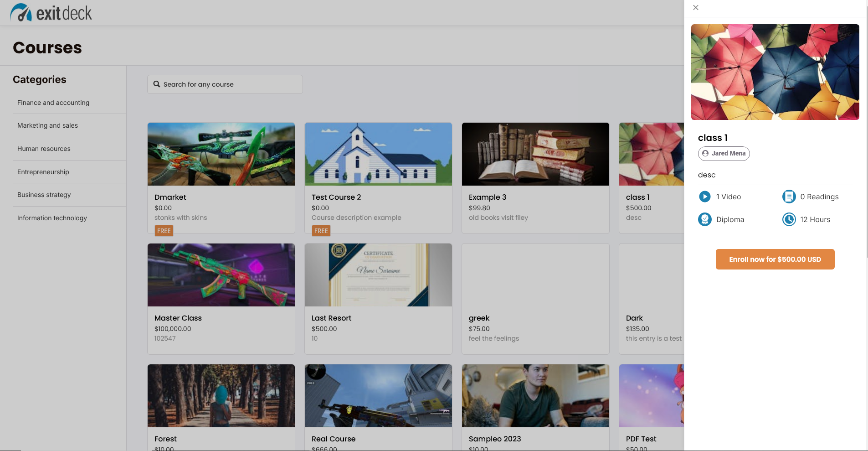This screenshot has width=868, height=451.
Task: Click the '102547' text under Master Class
Action: (x=165, y=338)
